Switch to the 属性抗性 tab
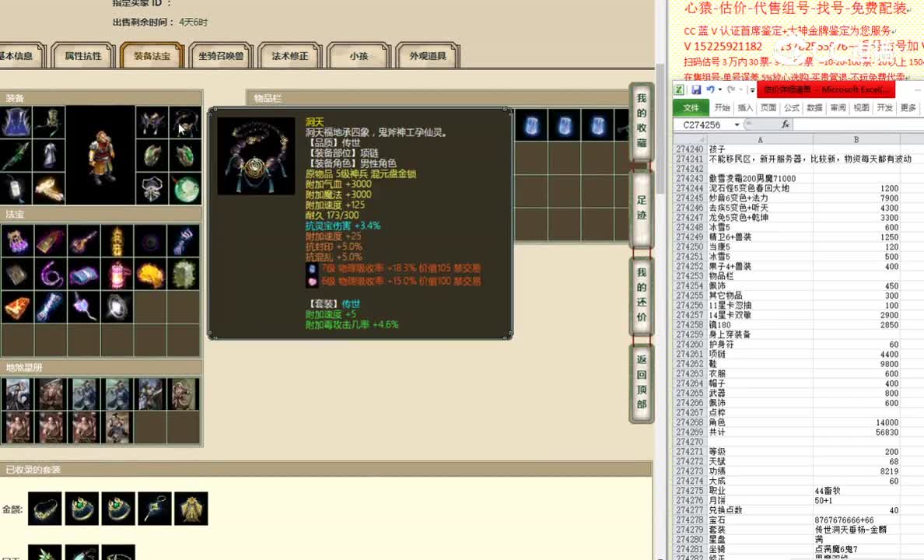Image resolution: width=924 pixels, height=560 pixels. [83, 56]
